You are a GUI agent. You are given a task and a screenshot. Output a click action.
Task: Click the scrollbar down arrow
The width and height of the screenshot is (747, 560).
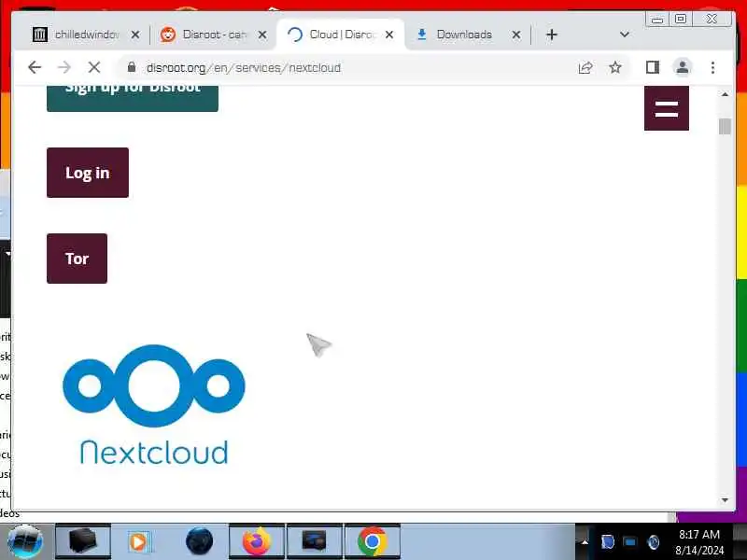pos(725,499)
